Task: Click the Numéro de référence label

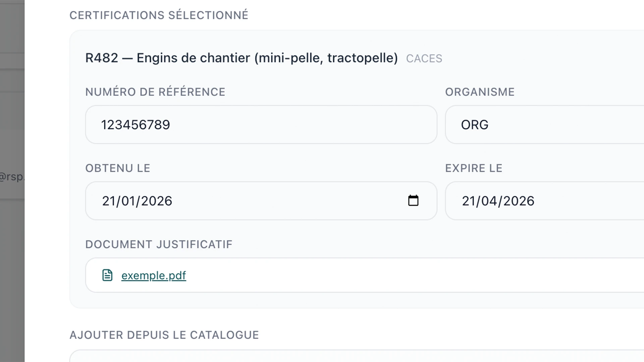Action: [155, 92]
